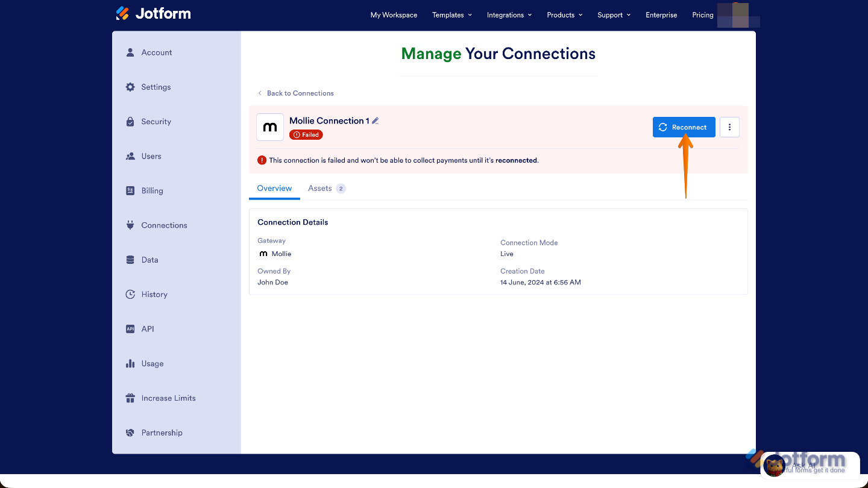Select the Connections plug icon
This screenshot has height=488, width=868.
point(130,225)
